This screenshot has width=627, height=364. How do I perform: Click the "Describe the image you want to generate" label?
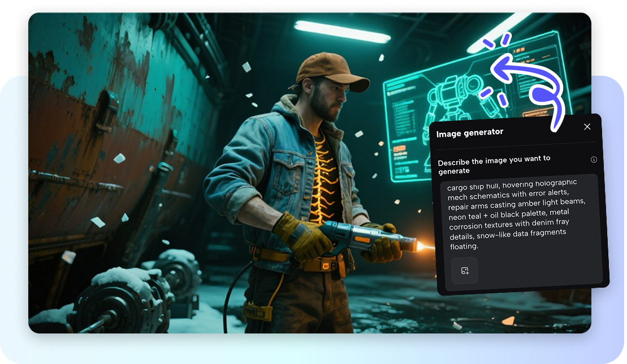click(494, 164)
